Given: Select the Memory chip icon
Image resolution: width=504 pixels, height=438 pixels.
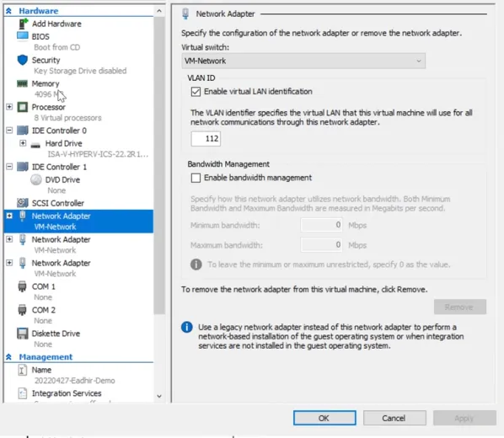Looking at the screenshot, I should (23, 83).
